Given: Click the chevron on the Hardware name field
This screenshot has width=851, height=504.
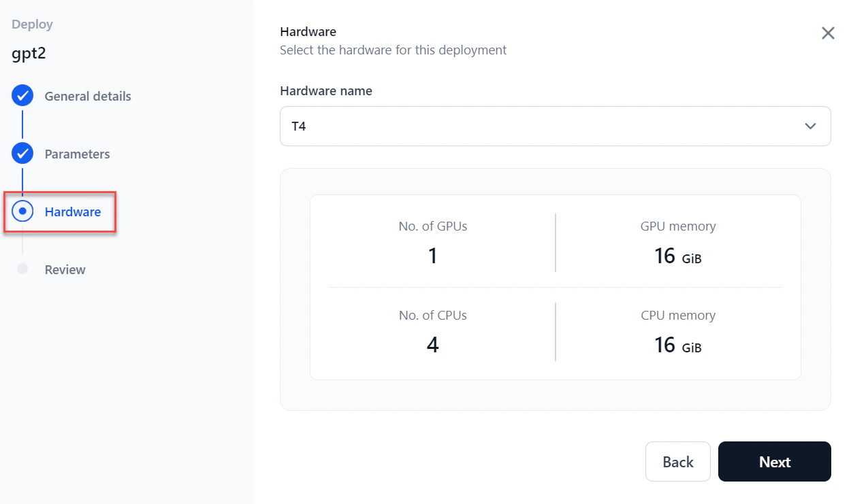Looking at the screenshot, I should pos(810,126).
